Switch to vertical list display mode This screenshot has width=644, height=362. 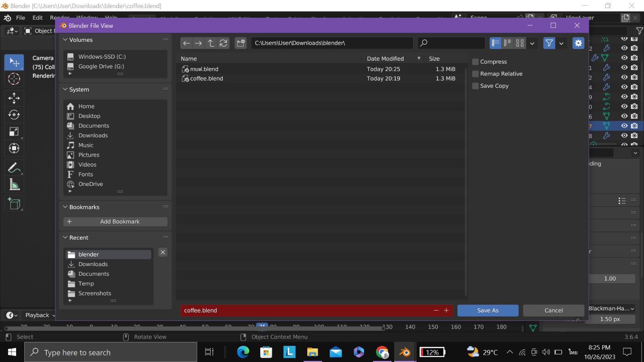click(x=496, y=43)
